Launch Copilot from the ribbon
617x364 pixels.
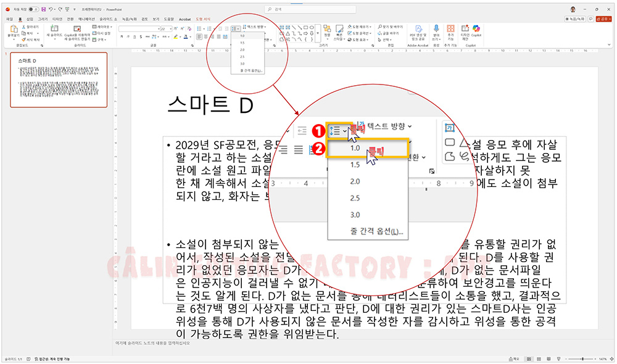[475, 31]
